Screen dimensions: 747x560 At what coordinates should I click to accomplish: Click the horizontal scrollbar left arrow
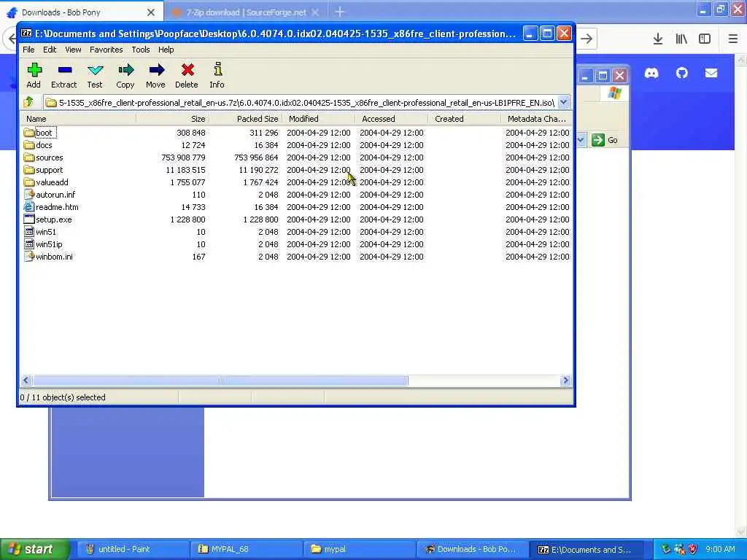(x=27, y=381)
